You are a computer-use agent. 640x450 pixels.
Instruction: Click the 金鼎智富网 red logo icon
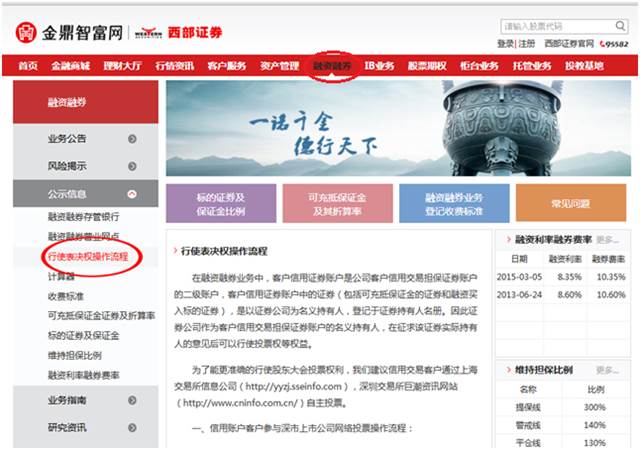click(25, 33)
